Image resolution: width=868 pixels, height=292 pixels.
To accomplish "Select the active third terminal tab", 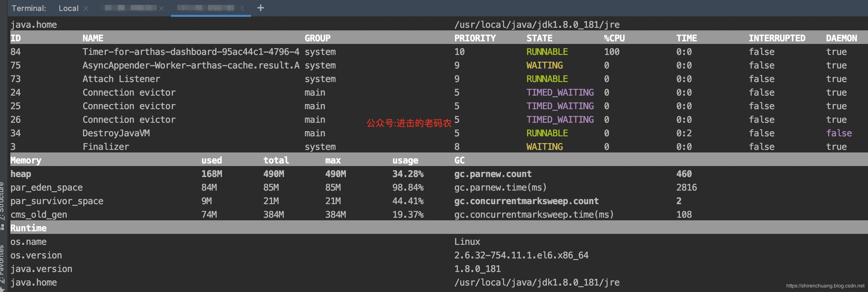I will [206, 8].
